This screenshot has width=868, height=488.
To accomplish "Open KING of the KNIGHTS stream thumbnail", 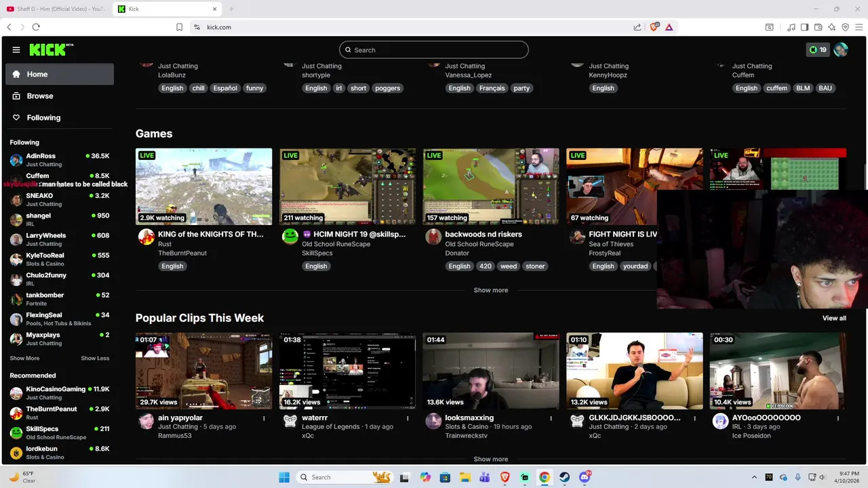I will point(203,186).
